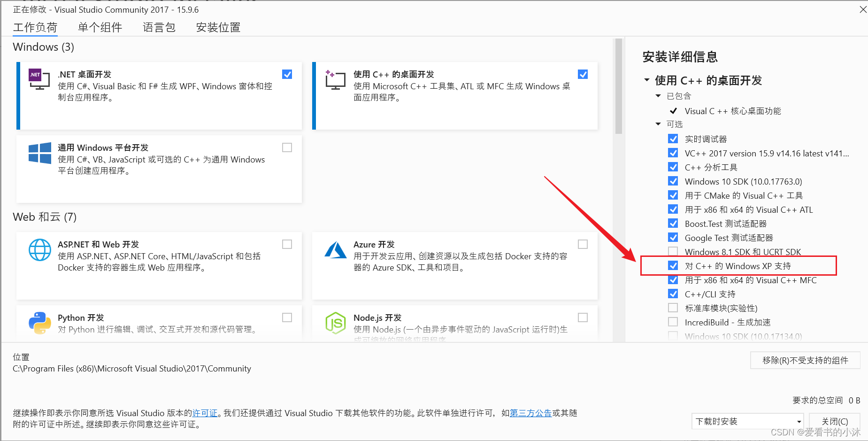This screenshot has width=868, height=441.
Task: Check the 通用 Windows 平台开发 workload checkbox
Action: (x=287, y=147)
